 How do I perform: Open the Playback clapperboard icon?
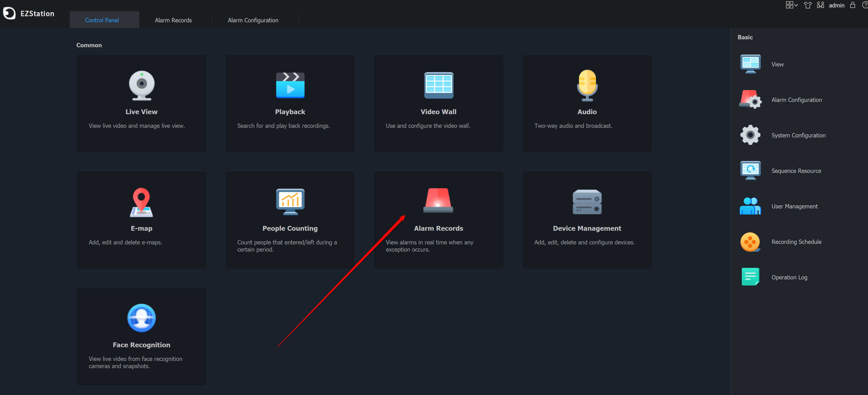[x=290, y=85]
